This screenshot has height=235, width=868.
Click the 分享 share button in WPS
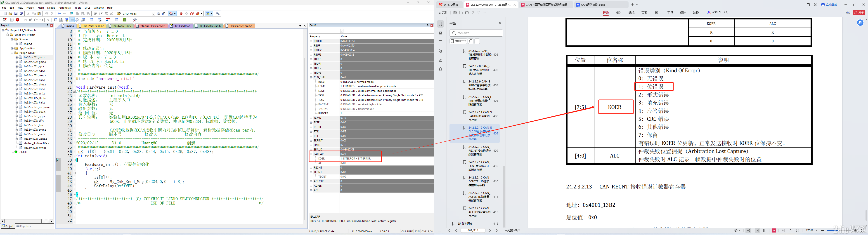click(x=859, y=12)
